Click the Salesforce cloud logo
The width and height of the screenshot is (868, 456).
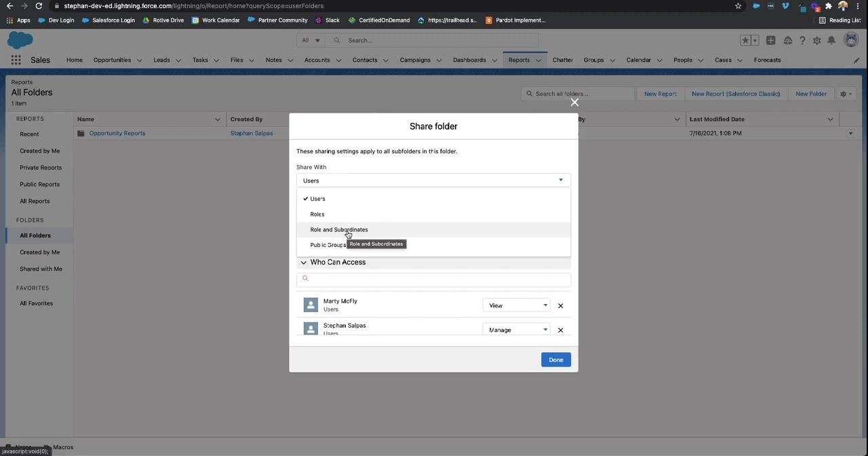20,41
